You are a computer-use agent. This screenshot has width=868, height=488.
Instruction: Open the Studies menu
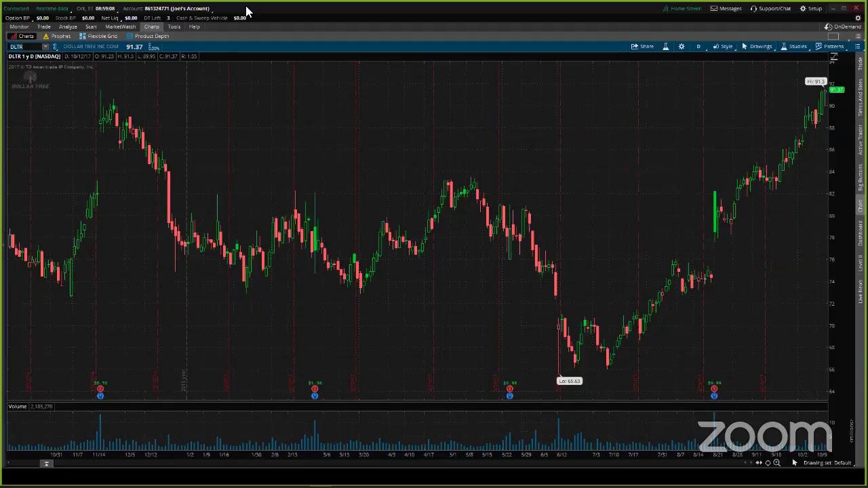point(794,46)
